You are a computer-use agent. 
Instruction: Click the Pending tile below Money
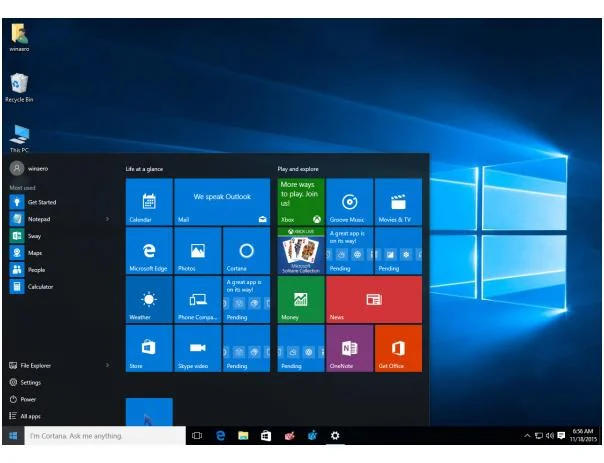pos(301,348)
